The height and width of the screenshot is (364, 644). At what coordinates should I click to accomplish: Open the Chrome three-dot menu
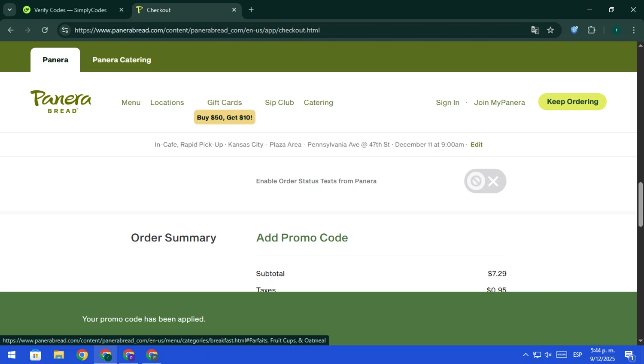click(x=634, y=30)
